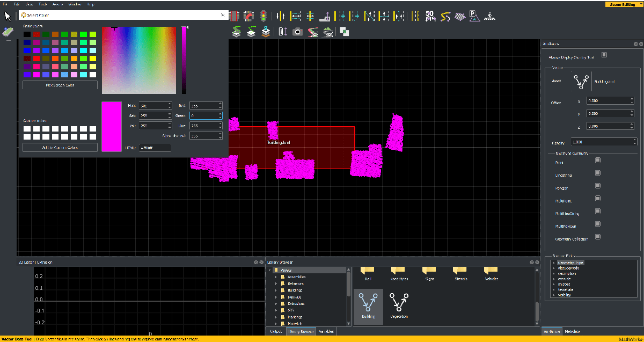Expand the Geometry Type feature field

coord(554,263)
